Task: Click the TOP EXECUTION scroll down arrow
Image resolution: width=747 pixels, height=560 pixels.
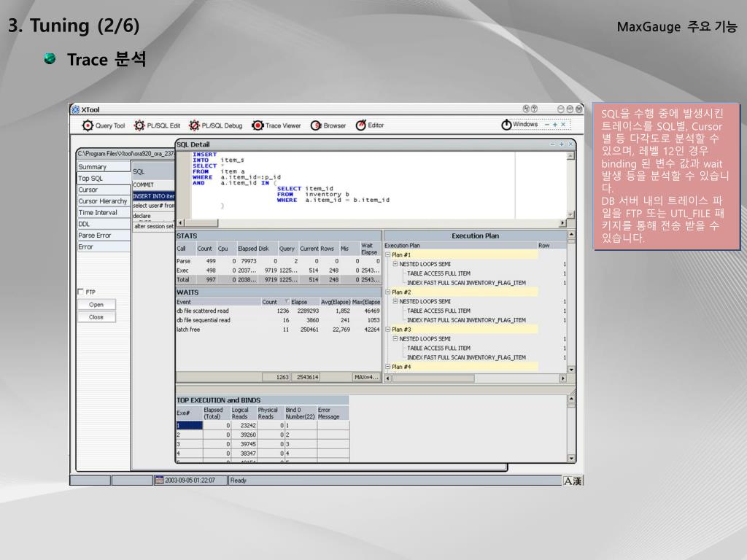Action: (x=572, y=458)
